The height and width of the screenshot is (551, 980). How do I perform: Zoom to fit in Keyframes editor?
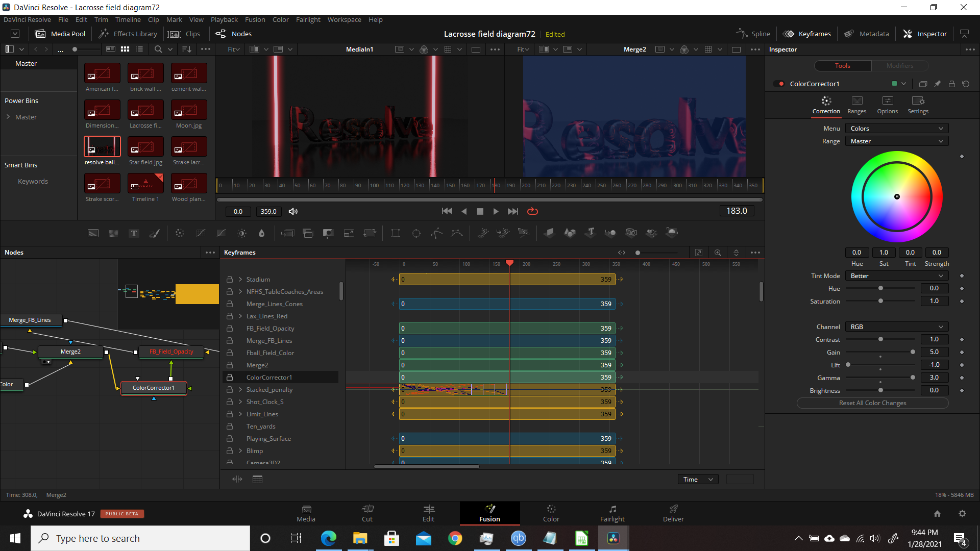[699, 253]
